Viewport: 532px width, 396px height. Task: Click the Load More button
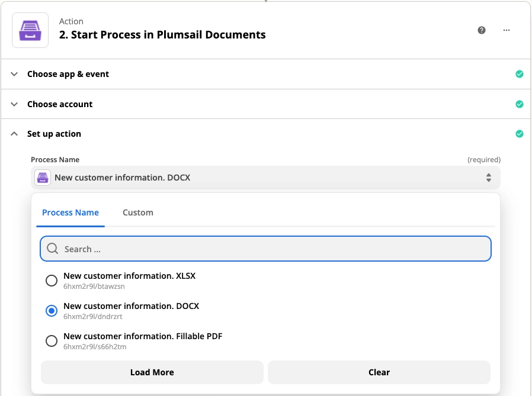[152, 372]
